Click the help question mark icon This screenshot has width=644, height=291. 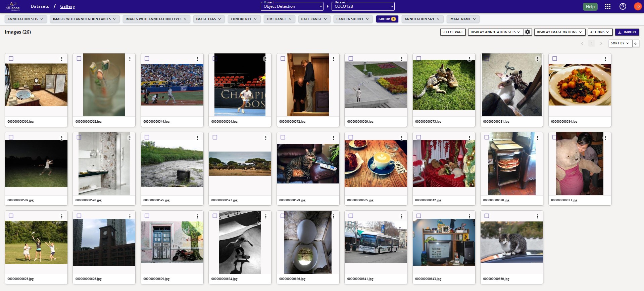(623, 6)
